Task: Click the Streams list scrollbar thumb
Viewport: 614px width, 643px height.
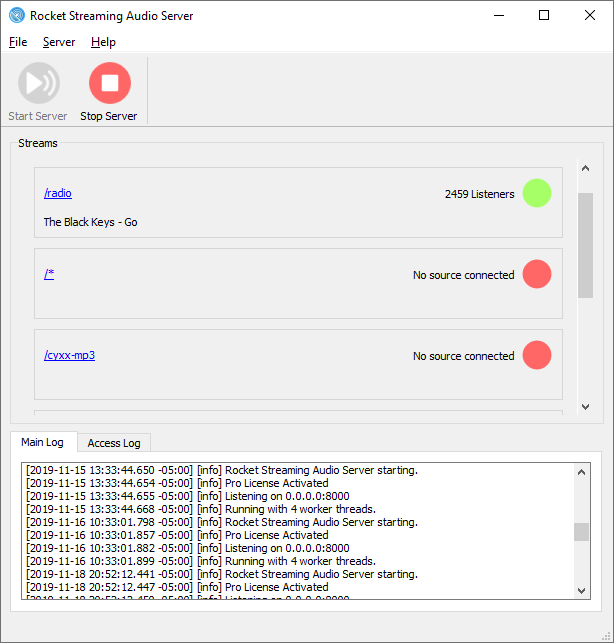Action: pyautogui.click(x=585, y=245)
